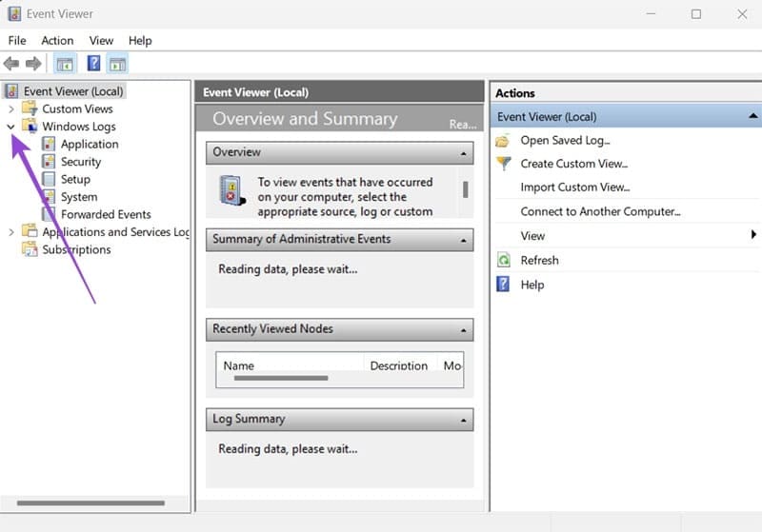The image size is (762, 532).
Task: Click the Back arrow toolbar icon
Action: [x=11, y=64]
